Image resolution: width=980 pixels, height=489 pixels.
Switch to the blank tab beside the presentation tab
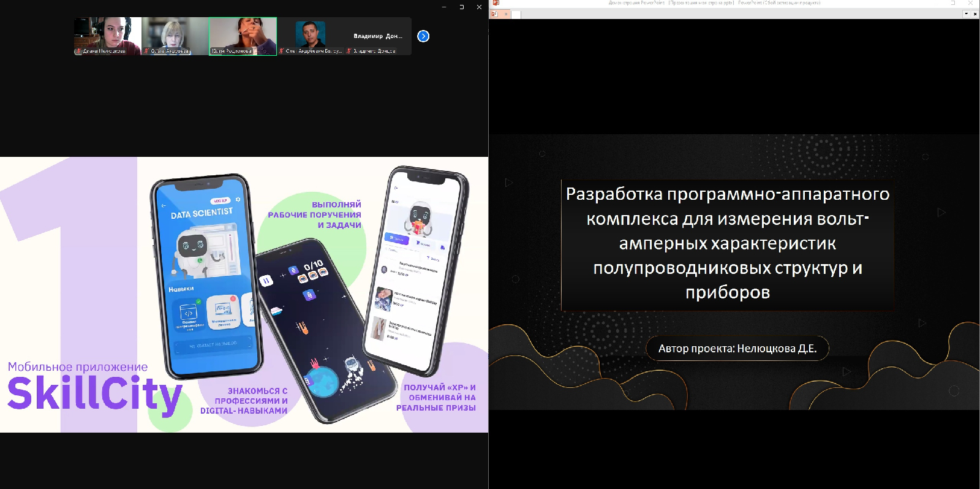tap(516, 14)
